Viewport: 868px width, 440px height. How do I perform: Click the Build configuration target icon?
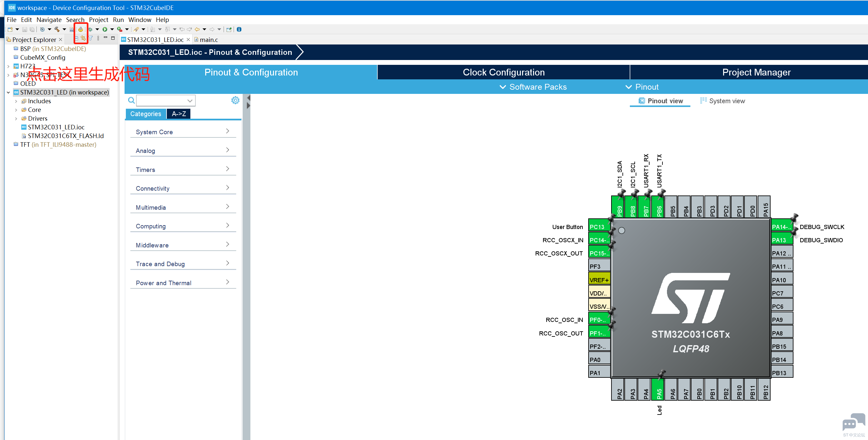click(x=42, y=29)
